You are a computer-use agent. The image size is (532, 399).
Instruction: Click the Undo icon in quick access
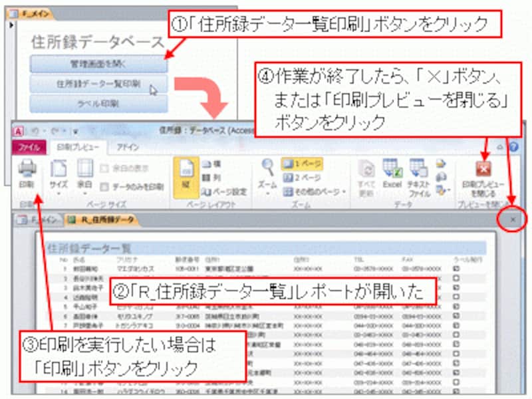35,130
